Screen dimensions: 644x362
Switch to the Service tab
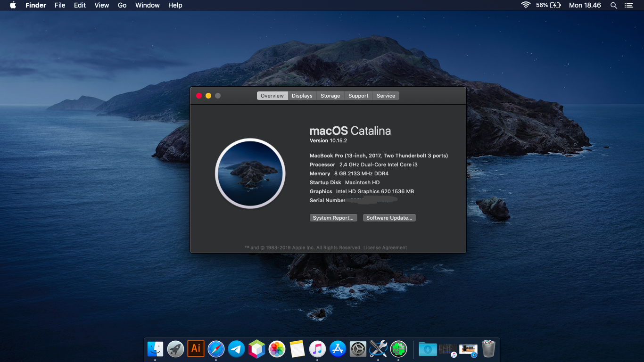point(386,96)
